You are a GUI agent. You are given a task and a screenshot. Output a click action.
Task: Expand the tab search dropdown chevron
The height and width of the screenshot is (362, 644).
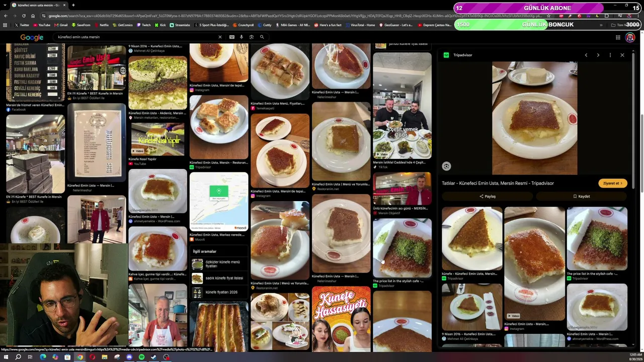[6, 5]
